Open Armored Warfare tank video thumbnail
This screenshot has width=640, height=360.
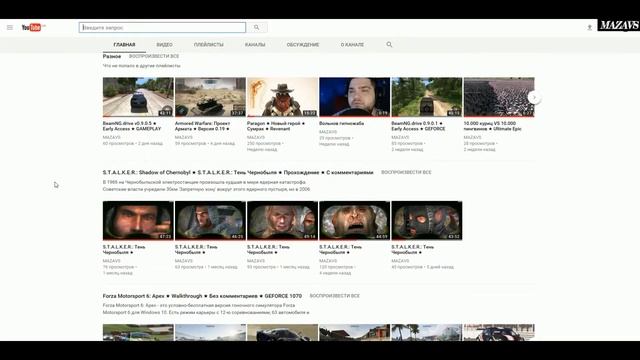(x=210, y=97)
